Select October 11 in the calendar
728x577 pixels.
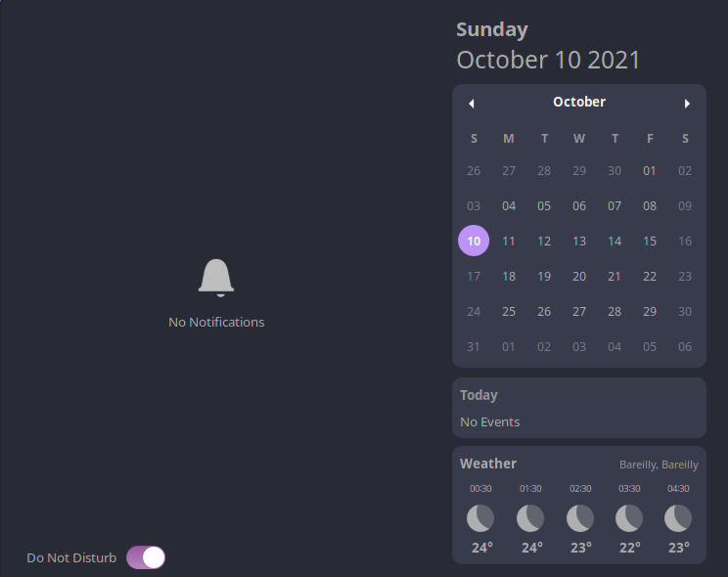click(x=509, y=242)
